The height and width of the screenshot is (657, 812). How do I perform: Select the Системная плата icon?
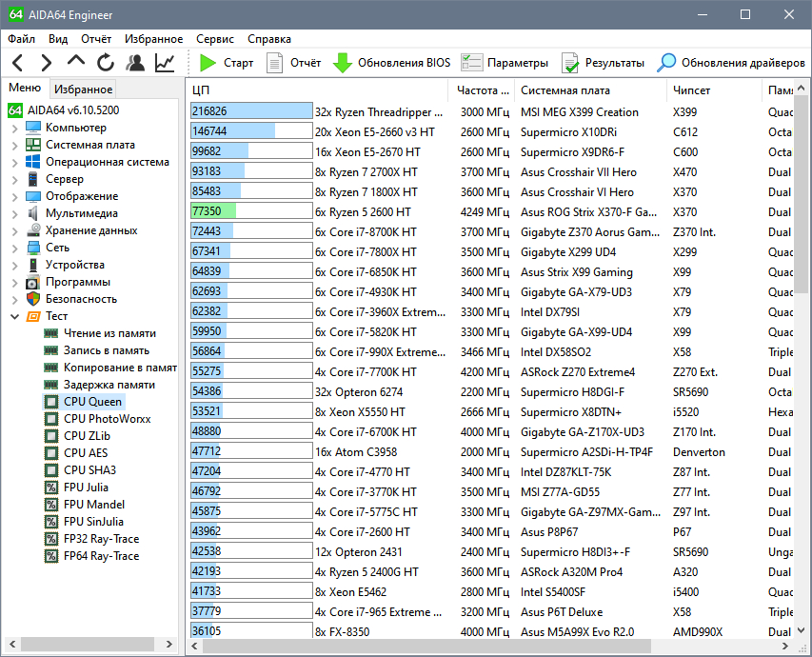pyautogui.click(x=33, y=145)
